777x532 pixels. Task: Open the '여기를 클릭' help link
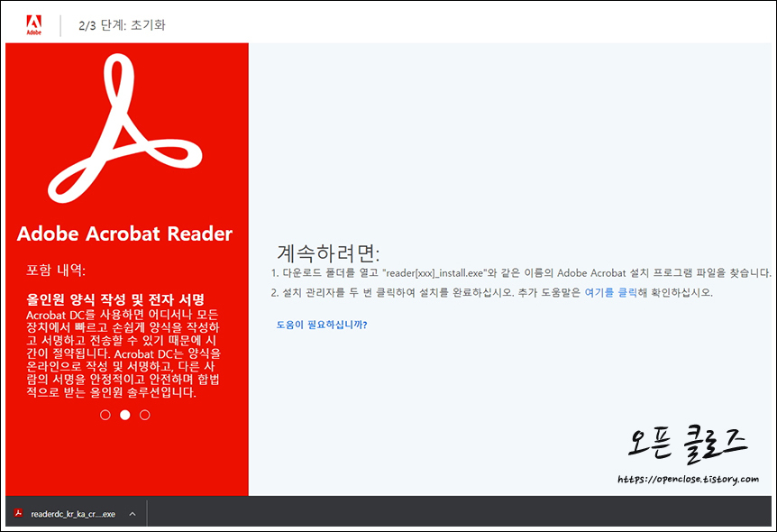coord(610,292)
